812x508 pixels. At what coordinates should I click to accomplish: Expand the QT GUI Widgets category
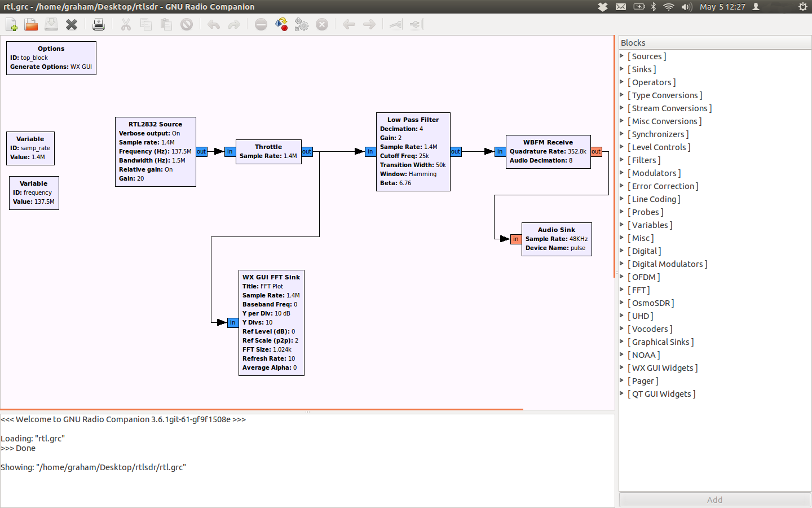tap(621, 393)
